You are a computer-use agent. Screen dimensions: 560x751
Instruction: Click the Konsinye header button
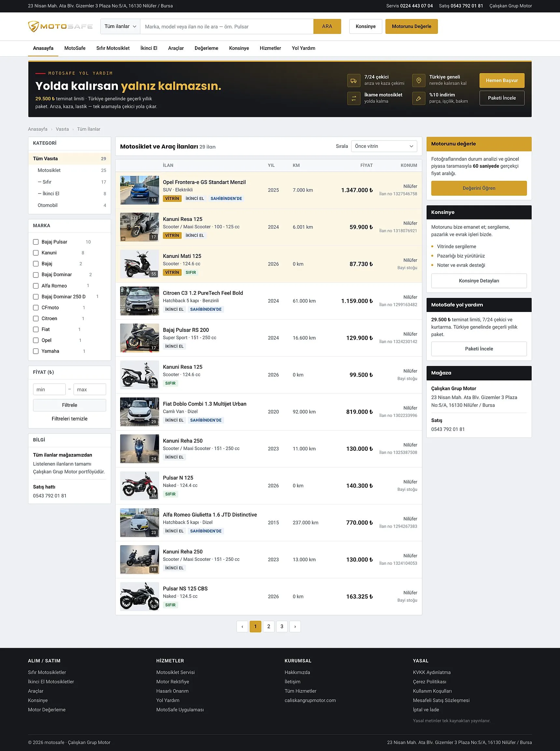tap(365, 26)
